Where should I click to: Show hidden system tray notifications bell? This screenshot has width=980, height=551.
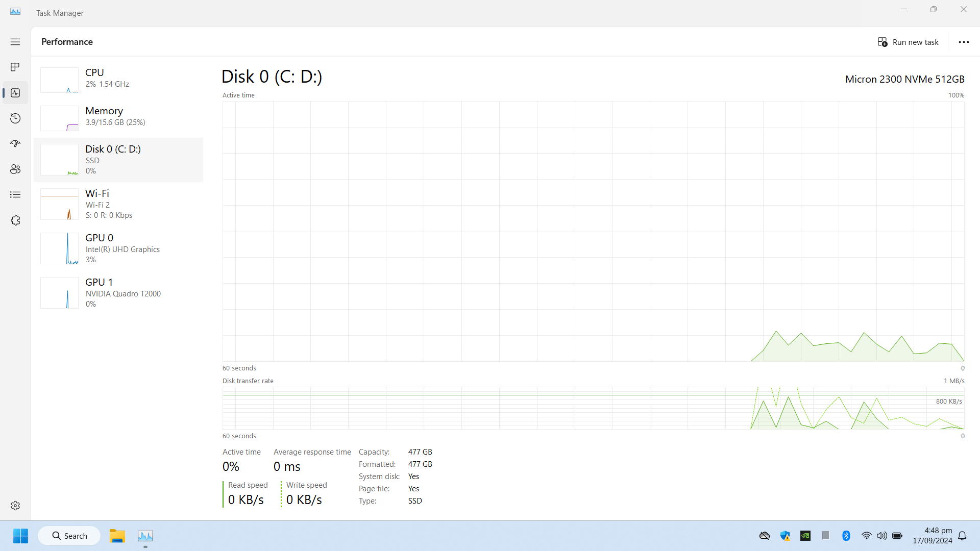962,536
